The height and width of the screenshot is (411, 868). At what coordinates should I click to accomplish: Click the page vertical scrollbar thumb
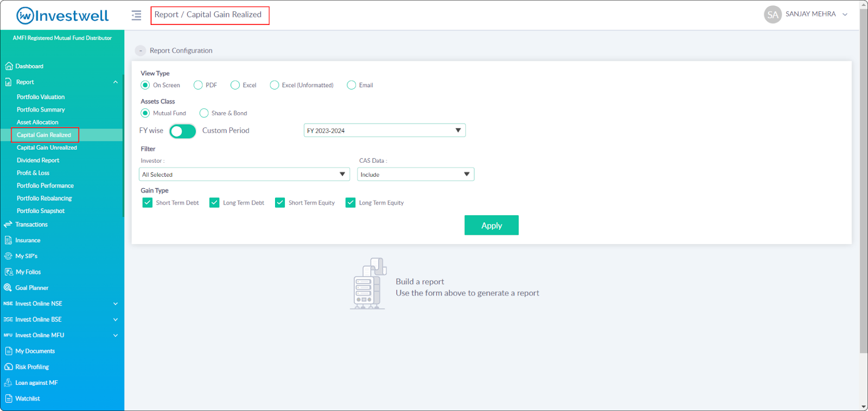[864, 181]
